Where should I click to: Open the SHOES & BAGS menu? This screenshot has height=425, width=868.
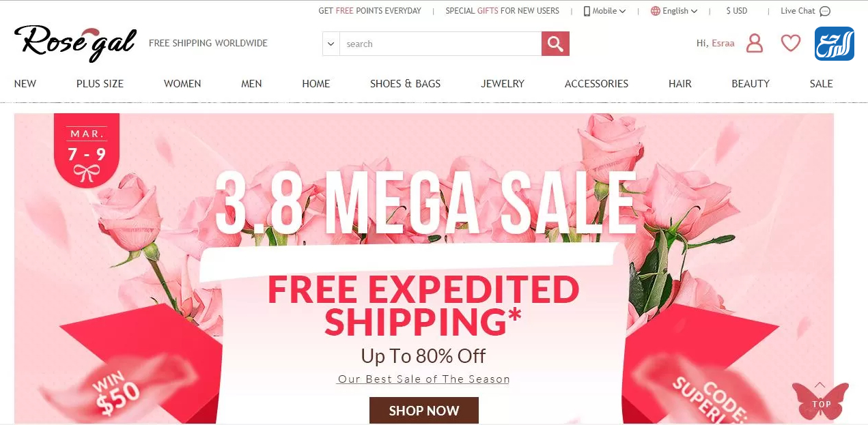pyautogui.click(x=405, y=84)
